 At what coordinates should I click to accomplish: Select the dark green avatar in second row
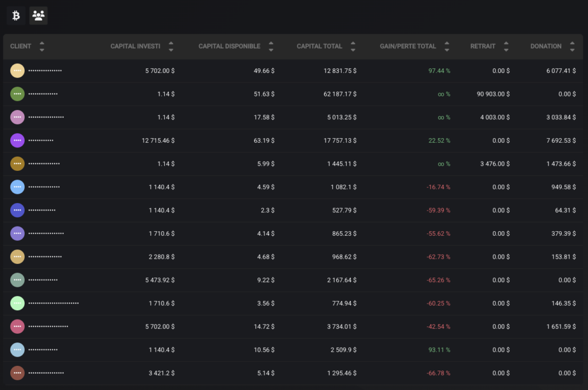[x=17, y=93]
